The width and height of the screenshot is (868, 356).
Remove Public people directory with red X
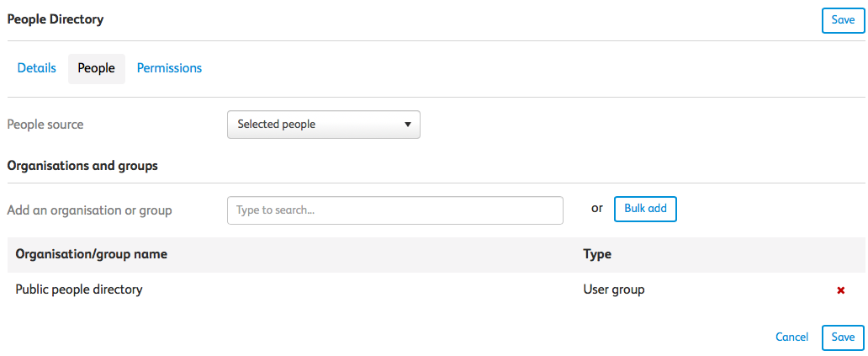click(840, 290)
